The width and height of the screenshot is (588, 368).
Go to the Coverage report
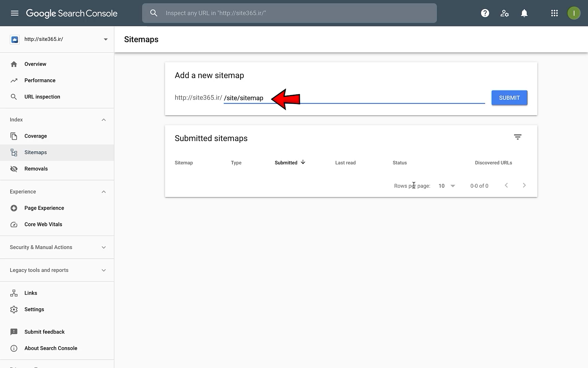[x=36, y=136]
